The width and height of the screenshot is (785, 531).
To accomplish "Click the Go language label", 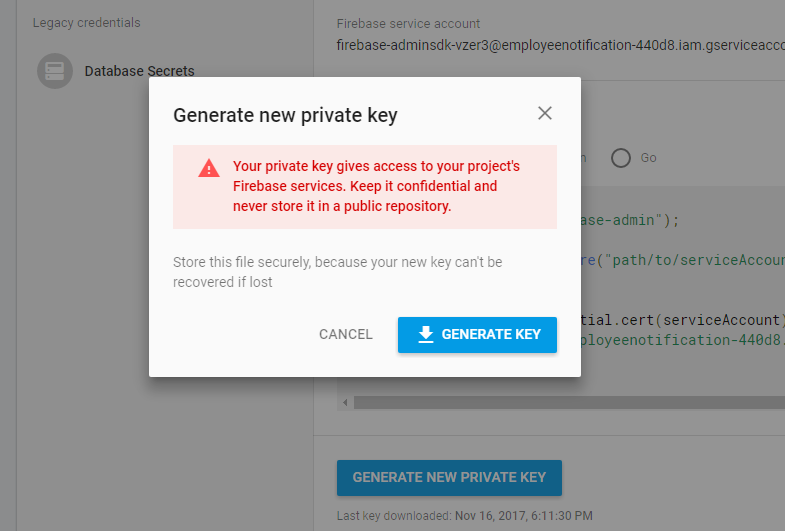I will point(648,158).
